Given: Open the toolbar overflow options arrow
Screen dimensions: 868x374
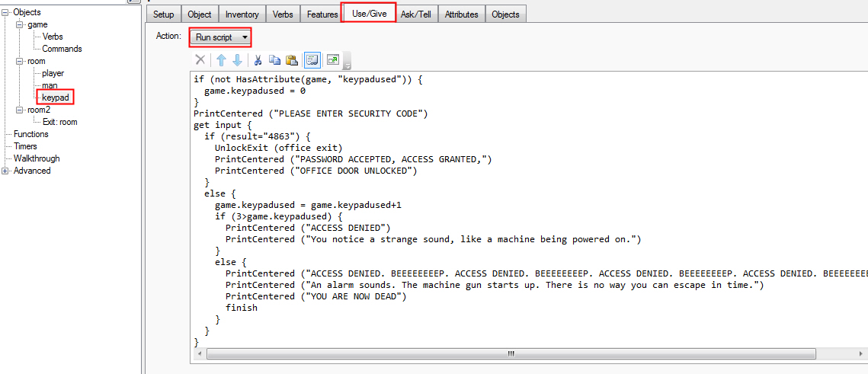Looking at the screenshot, I should 348,62.
